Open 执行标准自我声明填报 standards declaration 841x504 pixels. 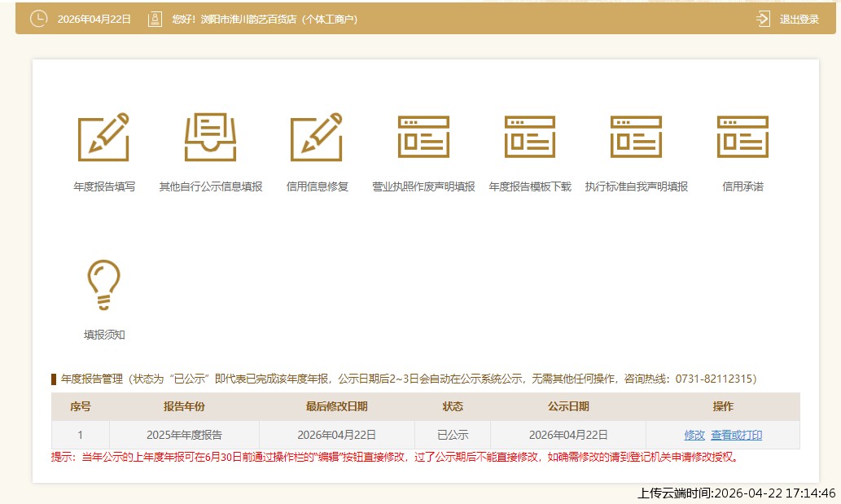636,138
